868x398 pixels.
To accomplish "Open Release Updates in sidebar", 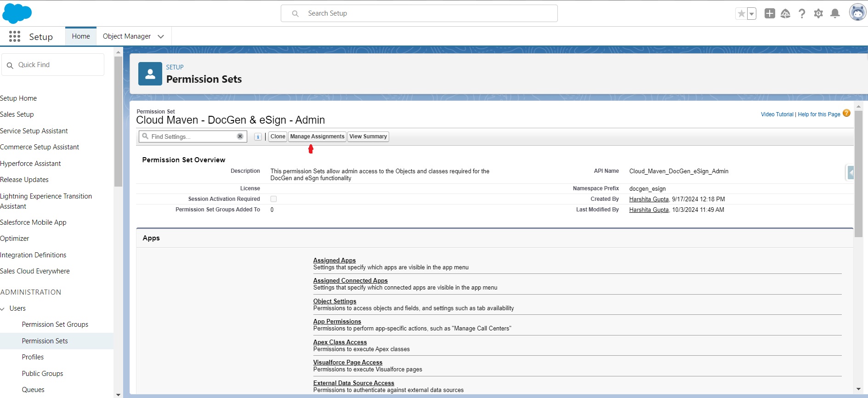I will pos(24,180).
